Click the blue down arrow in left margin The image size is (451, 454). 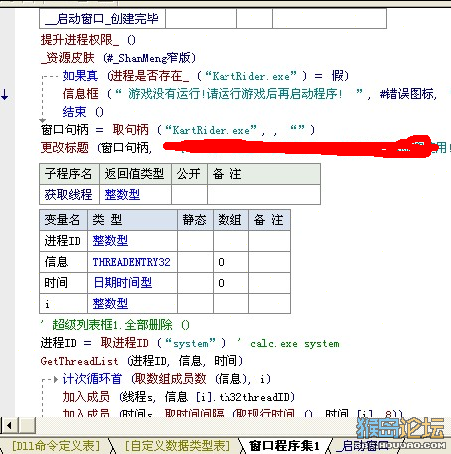(5, 95)
